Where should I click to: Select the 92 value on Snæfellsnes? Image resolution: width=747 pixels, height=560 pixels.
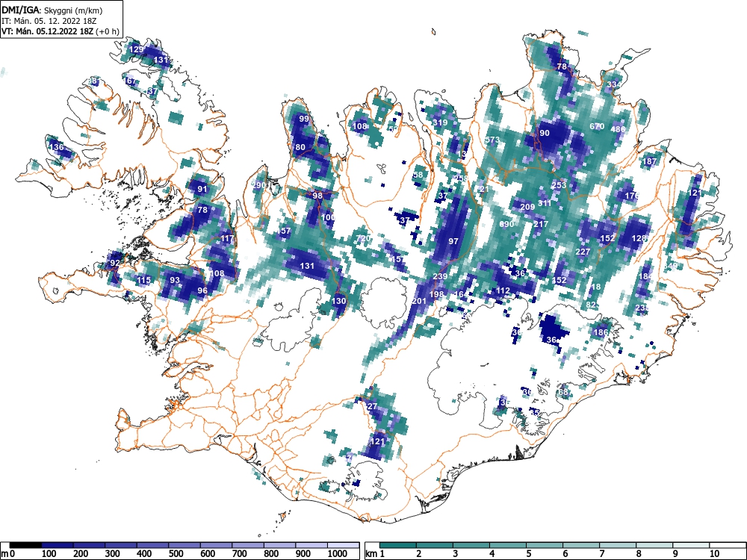click(115, 264)
